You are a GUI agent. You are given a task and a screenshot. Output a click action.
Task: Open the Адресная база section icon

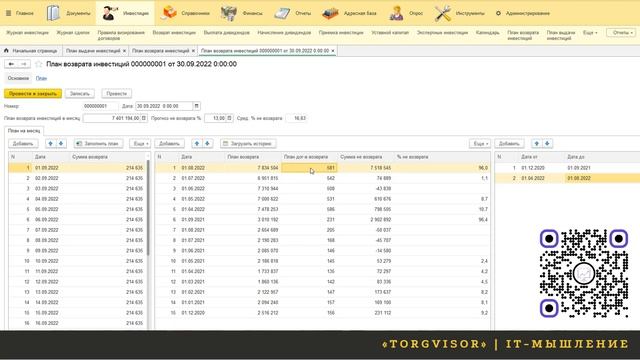coord(330,13)
